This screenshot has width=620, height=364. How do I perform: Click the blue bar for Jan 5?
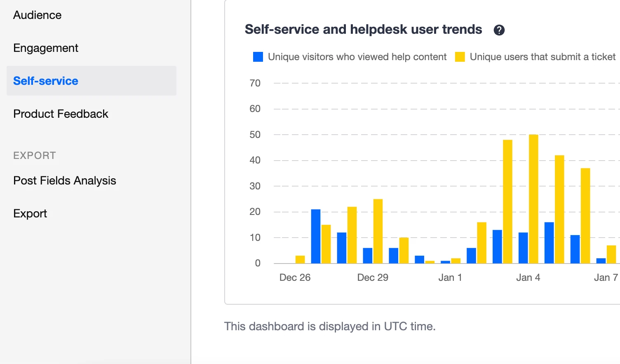[x=549, y=243]
